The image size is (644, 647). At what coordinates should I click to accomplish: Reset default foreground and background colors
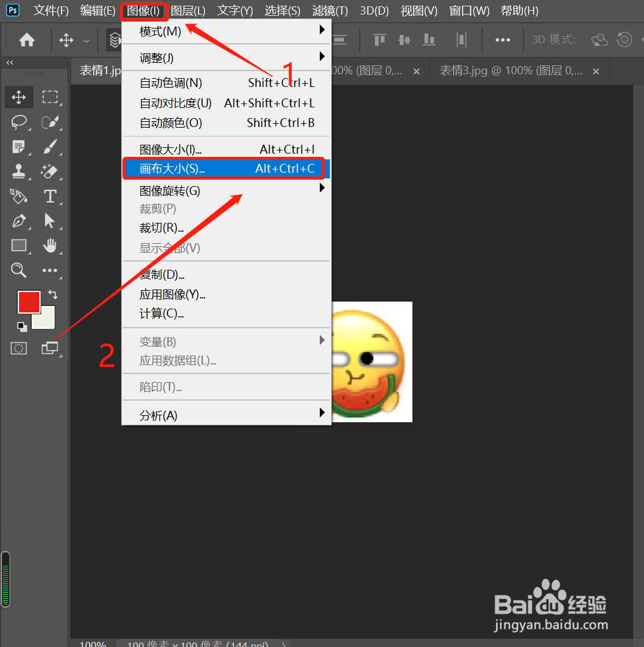tap(22, 327)
